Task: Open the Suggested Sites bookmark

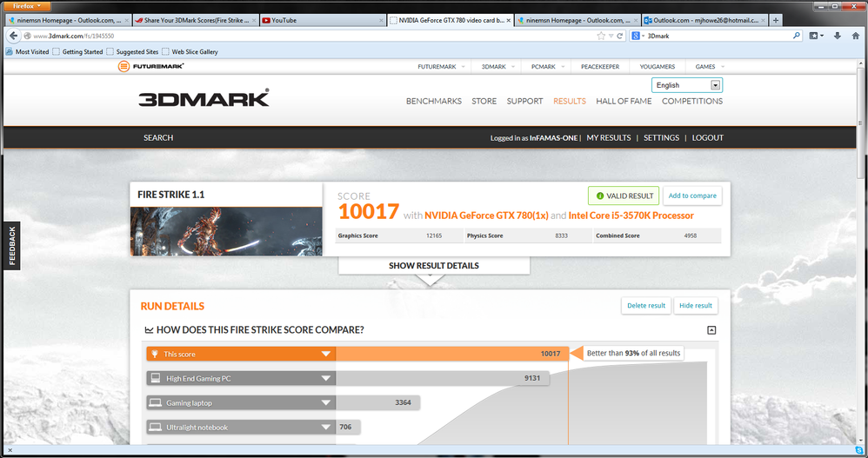Action: (132, 51)
